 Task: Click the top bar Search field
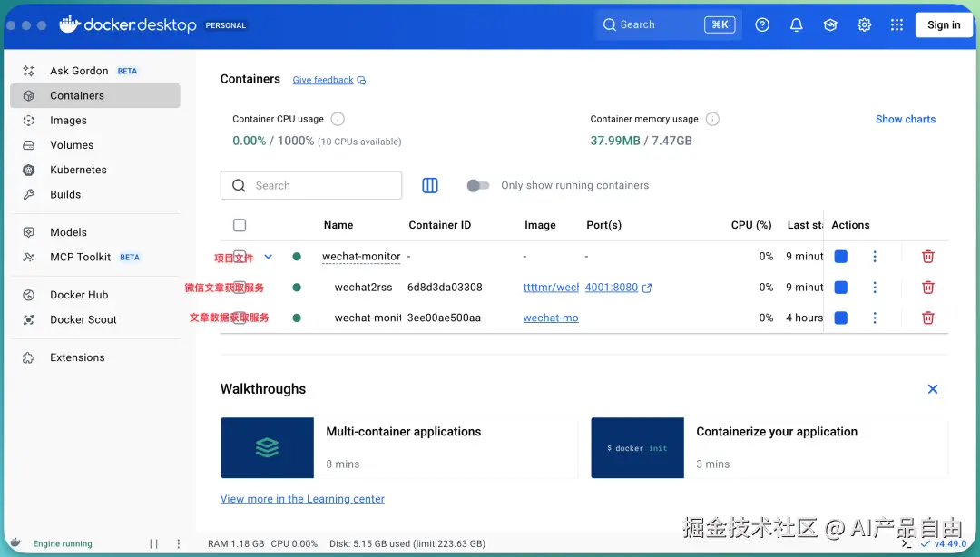tap(668, 25)
